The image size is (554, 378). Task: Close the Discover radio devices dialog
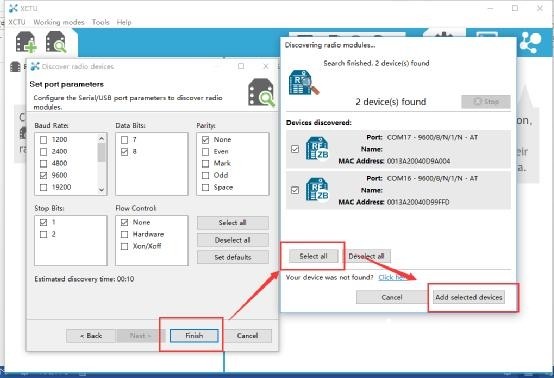[x=266, y=66]
